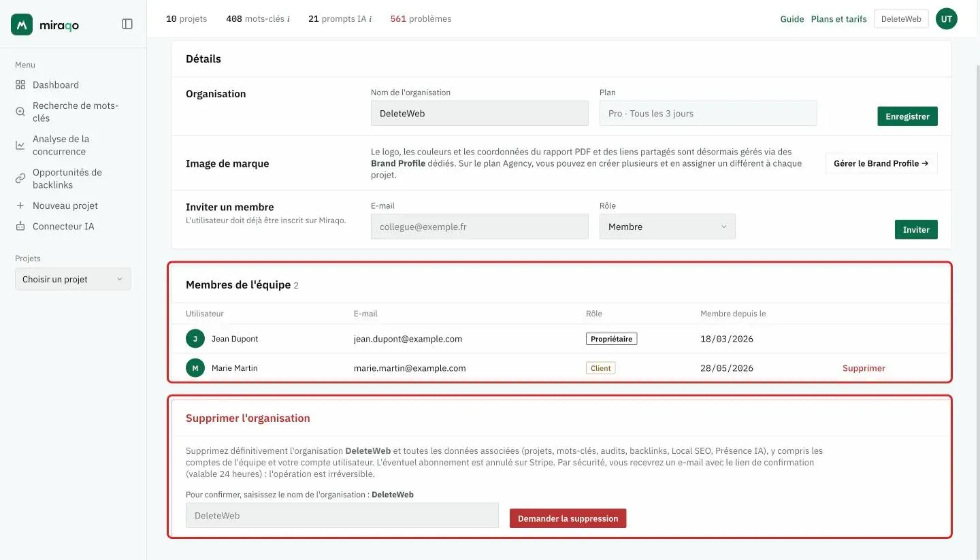Click the info icon next to prompts IA

click(x=370, y=19)
